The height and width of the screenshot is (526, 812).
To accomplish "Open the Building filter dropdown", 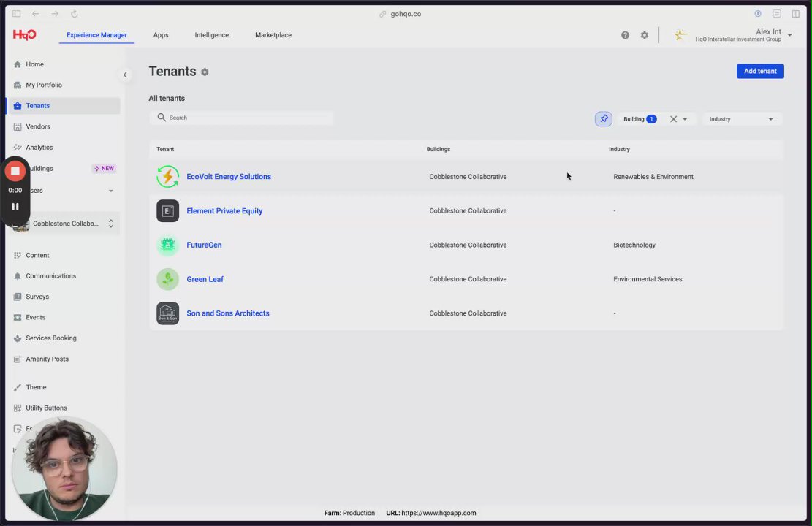I will pyautogui.click(x=685, y=119).
